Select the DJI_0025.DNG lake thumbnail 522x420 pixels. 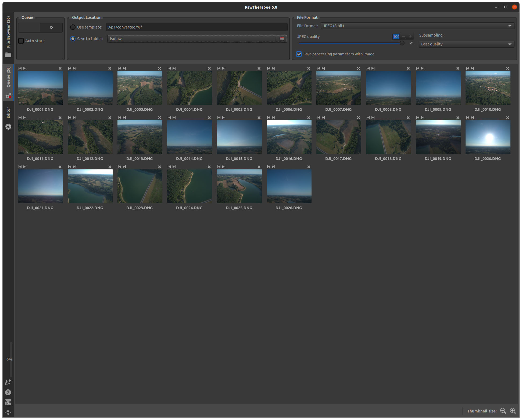[x=239, y=186]
